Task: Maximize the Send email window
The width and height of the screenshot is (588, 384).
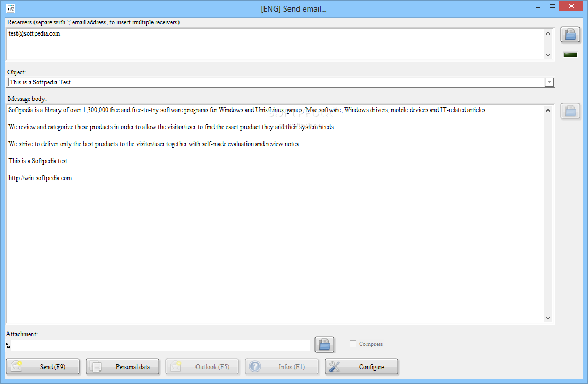Action: [x=552, y=6]
